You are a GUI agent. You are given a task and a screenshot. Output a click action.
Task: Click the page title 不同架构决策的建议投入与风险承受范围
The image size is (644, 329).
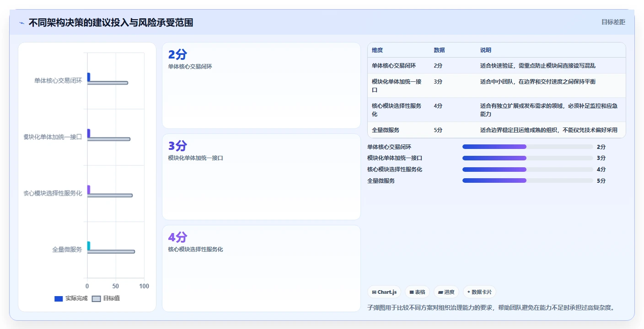[x=111, y=22]
